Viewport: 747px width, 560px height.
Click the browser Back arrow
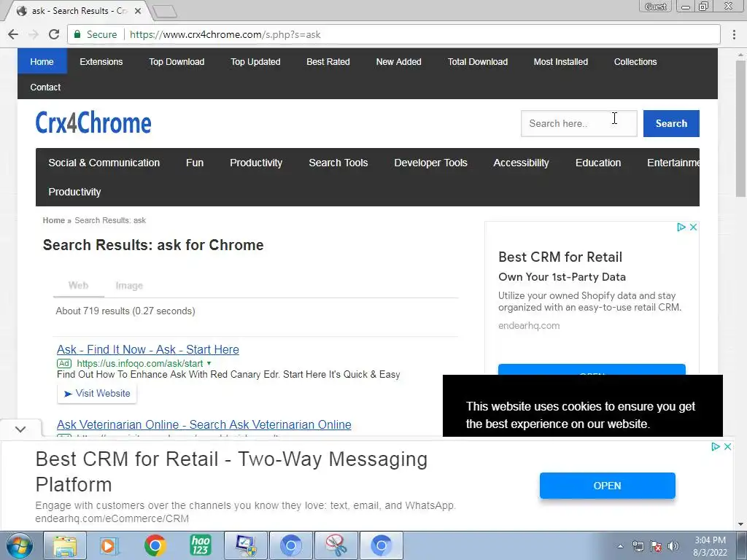point(13,34)
